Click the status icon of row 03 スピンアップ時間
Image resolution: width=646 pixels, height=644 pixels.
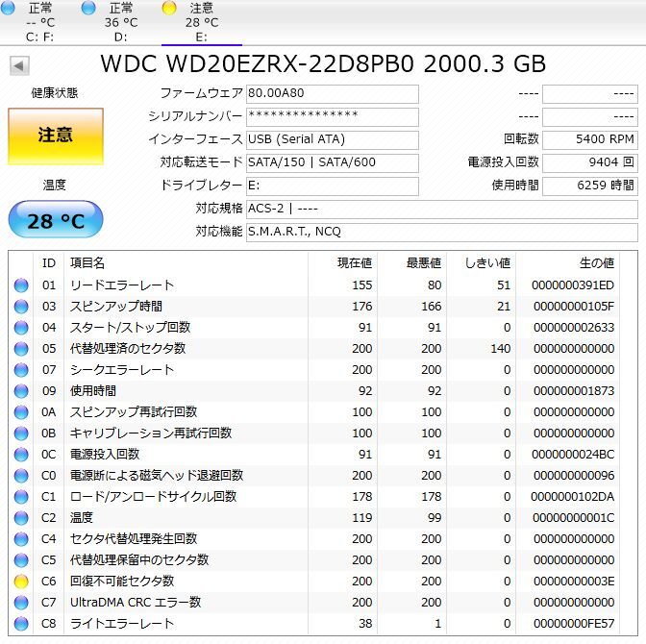[x=21, y=307]
